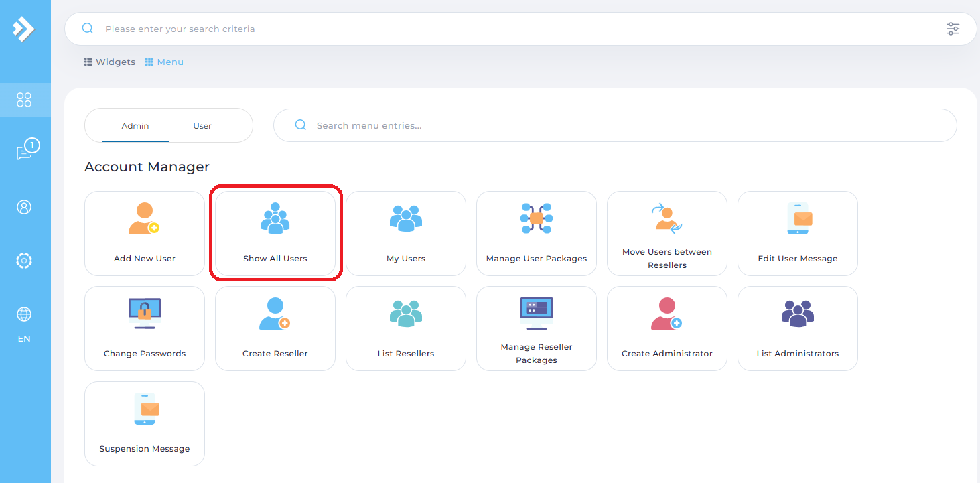Image resolution: width=980 pixels, height=483 pixels.
Task: Switch to Widgets view
Action: 110,62
